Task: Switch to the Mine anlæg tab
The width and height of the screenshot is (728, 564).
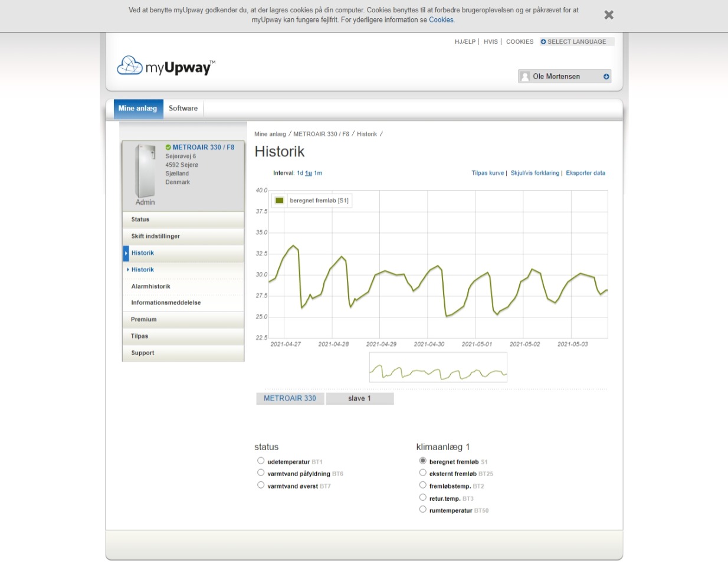Action: (x=137, y=109)
